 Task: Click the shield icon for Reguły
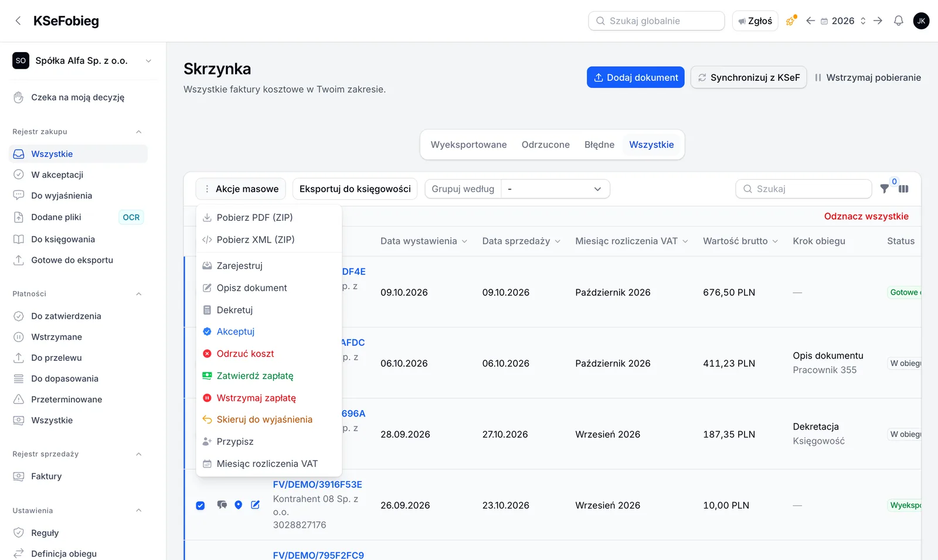[x=19, y=533]
